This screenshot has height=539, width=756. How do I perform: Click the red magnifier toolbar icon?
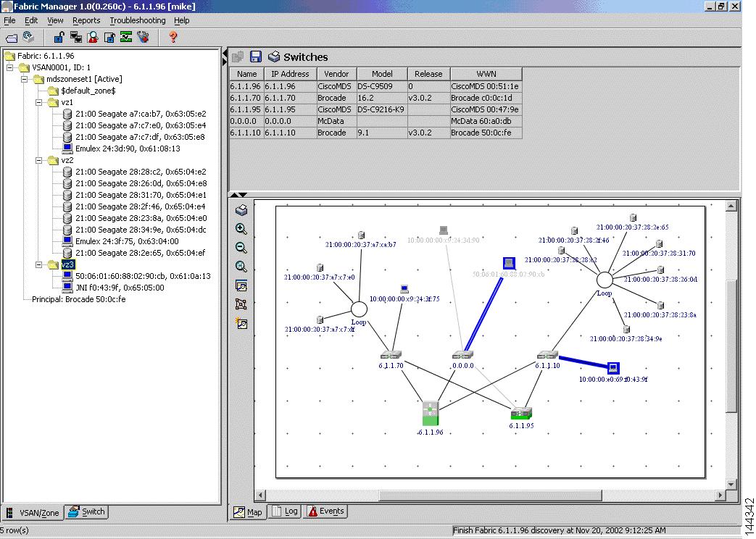pyautogui.click(x=93, y=37)
